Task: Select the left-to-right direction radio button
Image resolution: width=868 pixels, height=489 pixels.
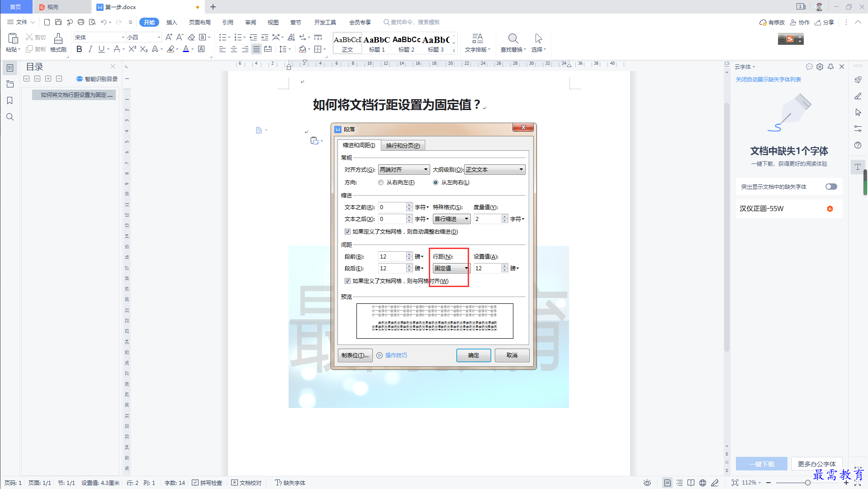Action: coord(436,182)
